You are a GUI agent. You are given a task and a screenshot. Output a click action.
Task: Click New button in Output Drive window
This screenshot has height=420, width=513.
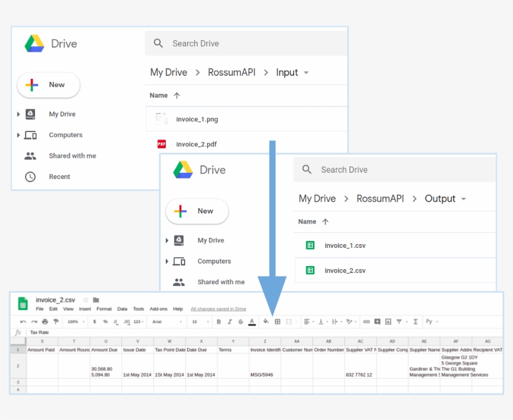tap(197, 211)
